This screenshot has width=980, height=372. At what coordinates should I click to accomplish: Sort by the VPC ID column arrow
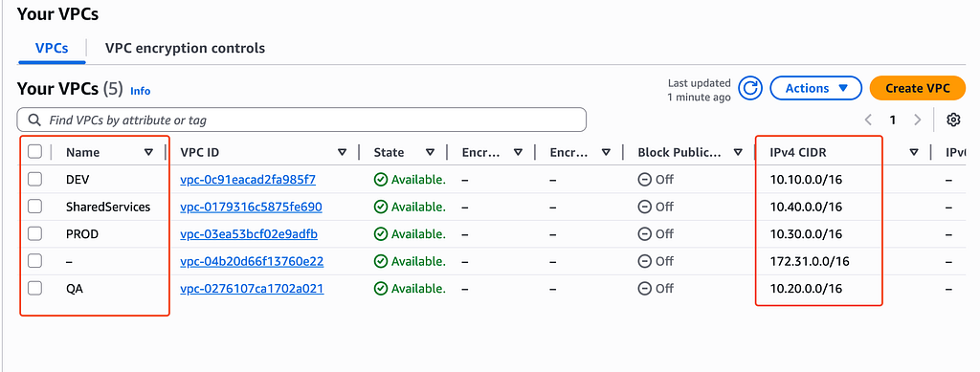(x=343, y=152)
